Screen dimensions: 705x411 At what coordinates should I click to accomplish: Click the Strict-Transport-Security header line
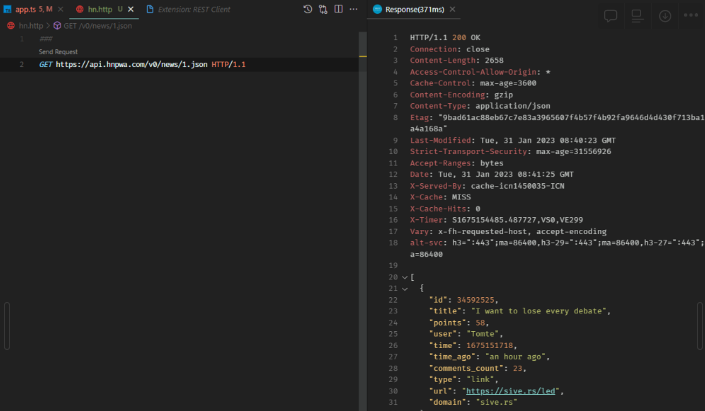point(510,152)
